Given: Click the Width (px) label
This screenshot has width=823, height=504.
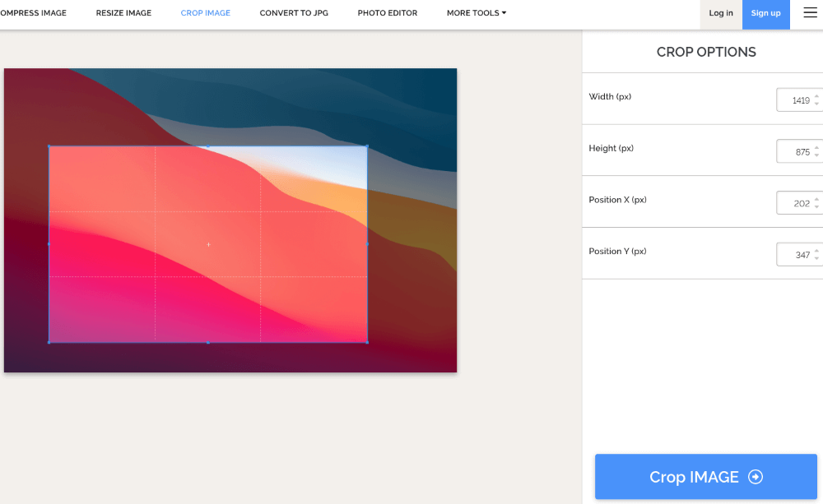Looking at the screenshot, I should (610, 96).
